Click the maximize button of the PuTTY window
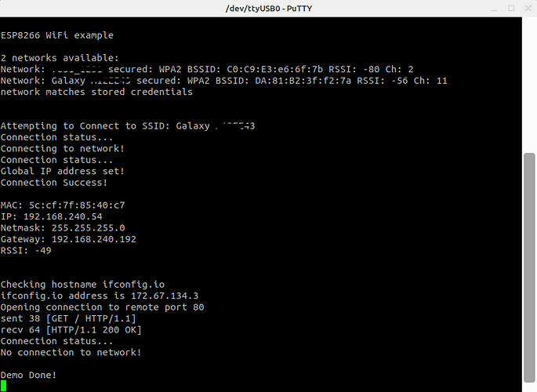 (511, 8)
